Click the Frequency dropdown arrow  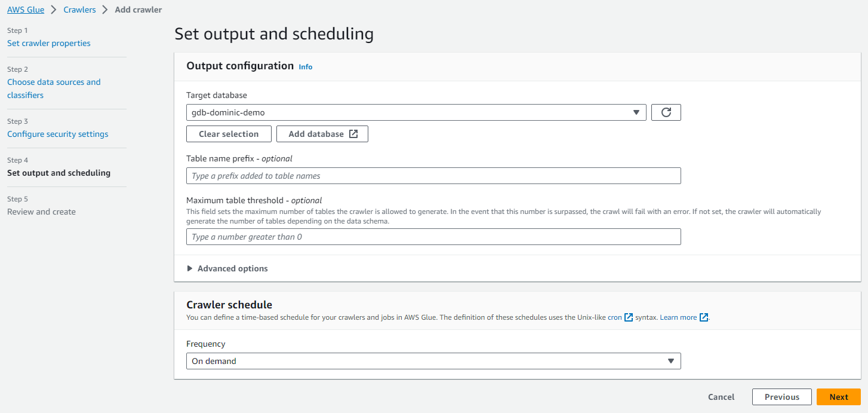[x=671, y=361]
